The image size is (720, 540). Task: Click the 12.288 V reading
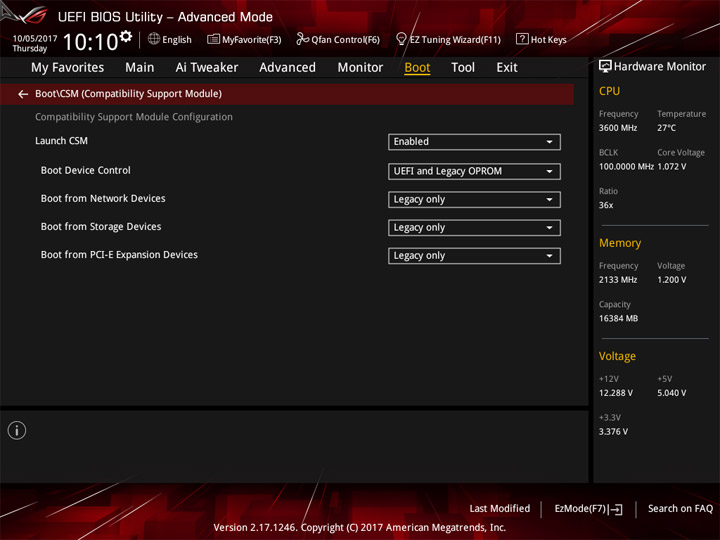coord(615,393)
